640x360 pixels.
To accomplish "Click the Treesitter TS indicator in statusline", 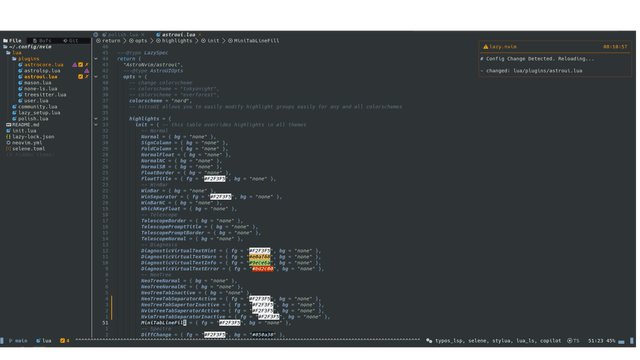I will point(573,341).
